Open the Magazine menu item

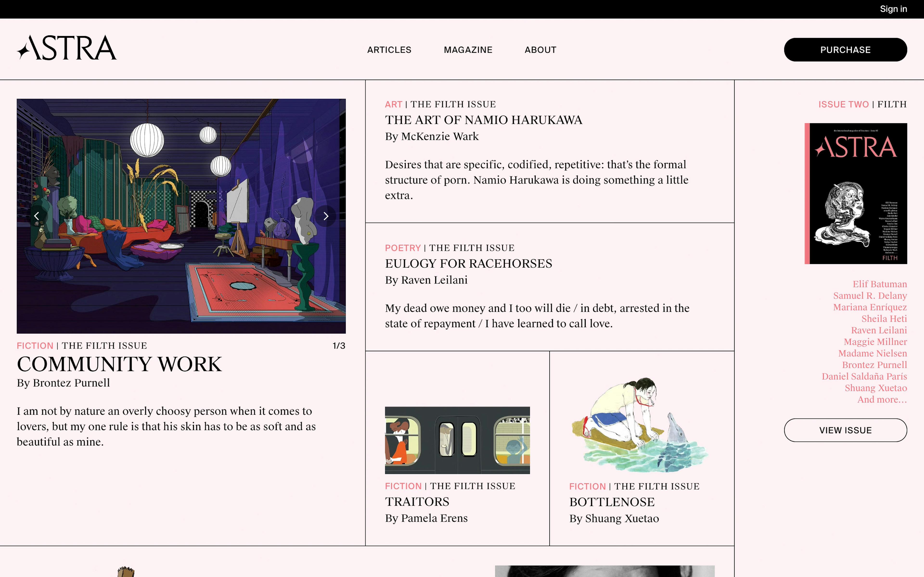pyautogui.click(x=468, y=50)
